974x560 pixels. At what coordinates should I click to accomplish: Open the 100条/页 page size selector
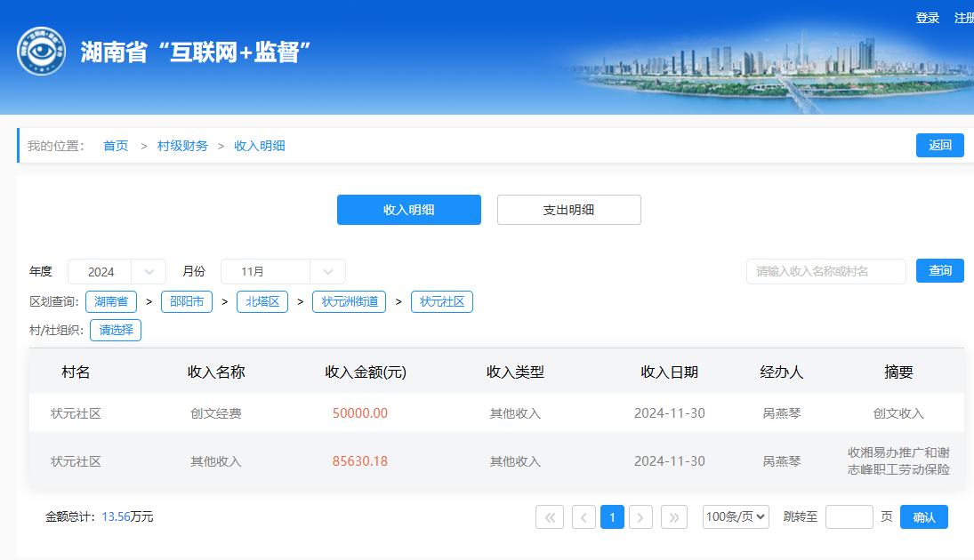click(x=736, y=517)
